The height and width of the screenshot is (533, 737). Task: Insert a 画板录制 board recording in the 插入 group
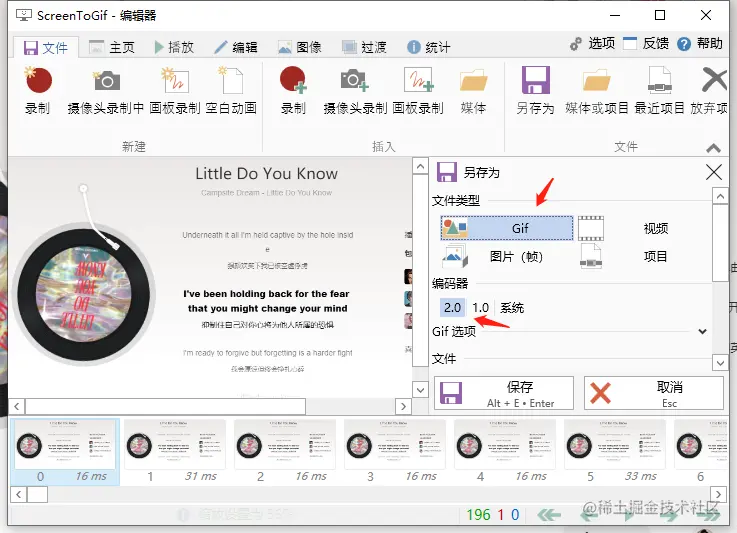click(418, 91)
